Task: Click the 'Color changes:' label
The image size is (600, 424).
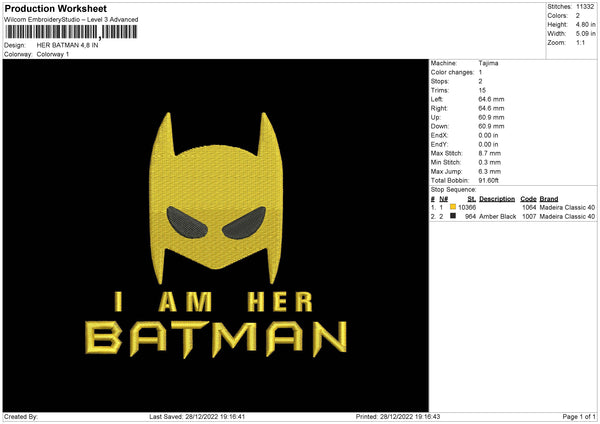Action: 452,72
